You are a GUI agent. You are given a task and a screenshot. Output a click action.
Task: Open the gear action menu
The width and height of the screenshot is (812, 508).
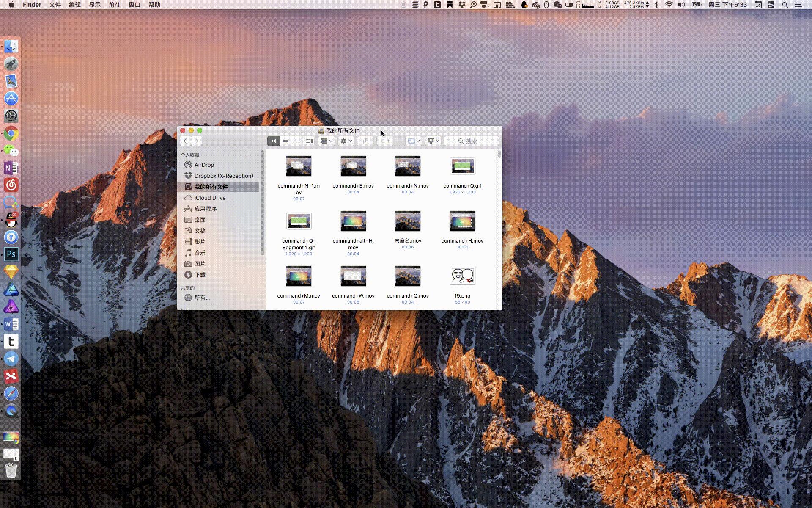[x=346, y=141]
